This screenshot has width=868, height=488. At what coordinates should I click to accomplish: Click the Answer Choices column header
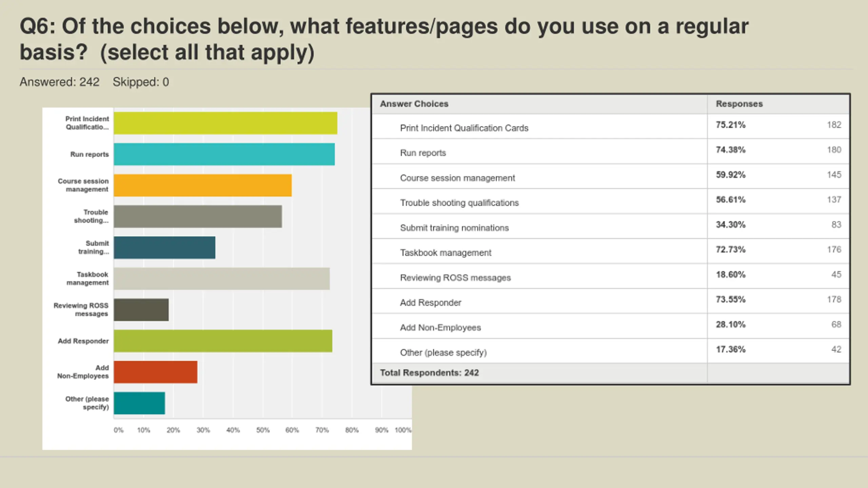point(414,104)
